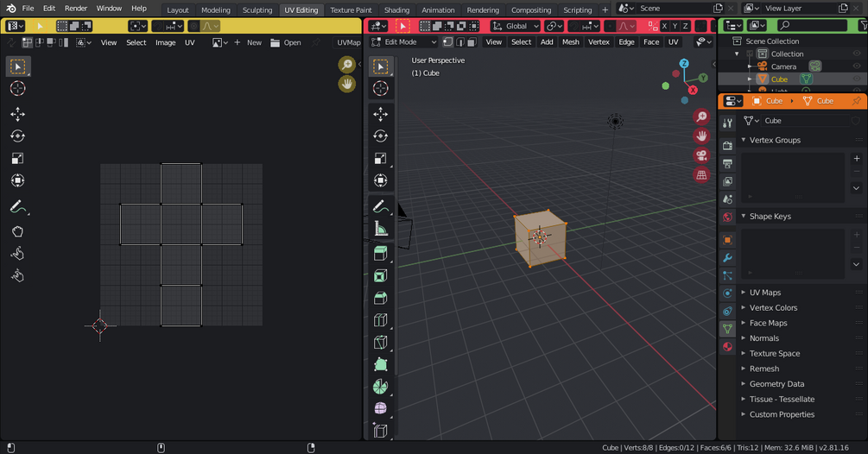Open the Image menu in UV editor

[x=165, y=42]
